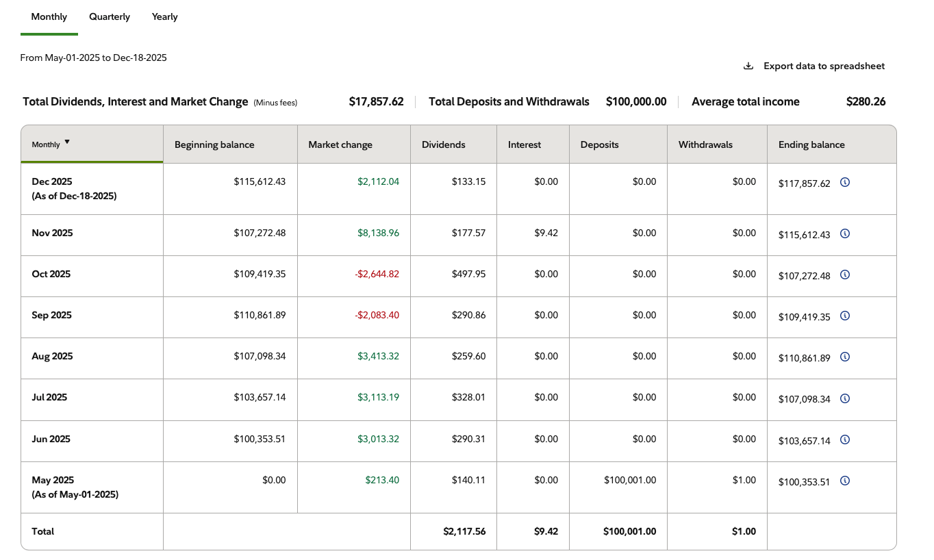934x560 pixels.
Task: Switch to the Yearly tab
Action: click(x=165, y=17)
